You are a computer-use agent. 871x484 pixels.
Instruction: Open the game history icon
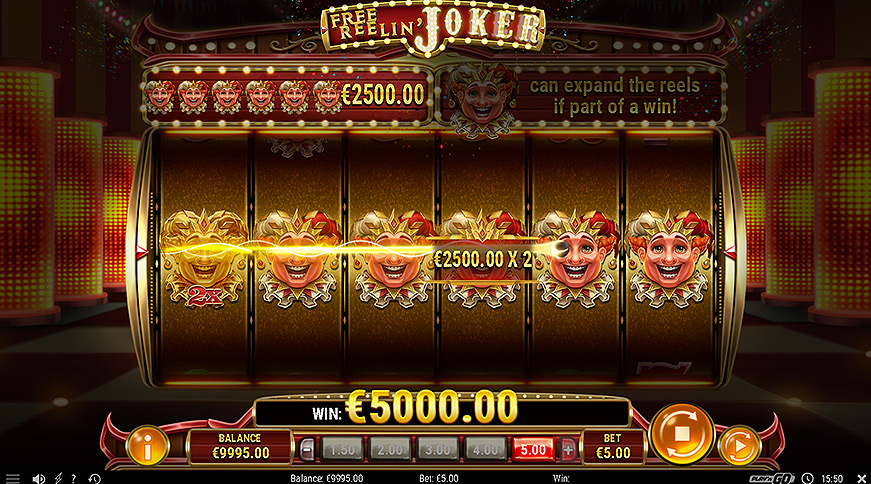[x=94, y=478]
